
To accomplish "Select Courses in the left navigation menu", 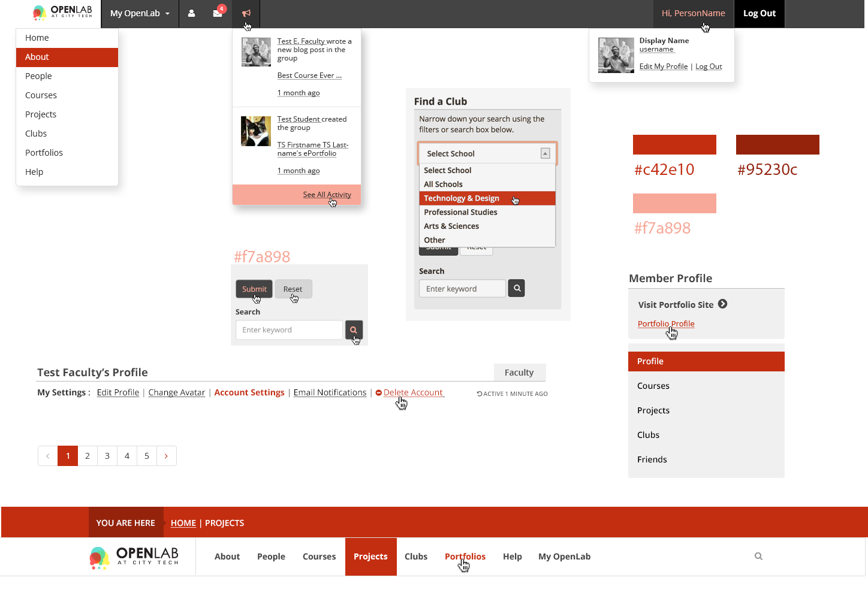I will (41, 95).
